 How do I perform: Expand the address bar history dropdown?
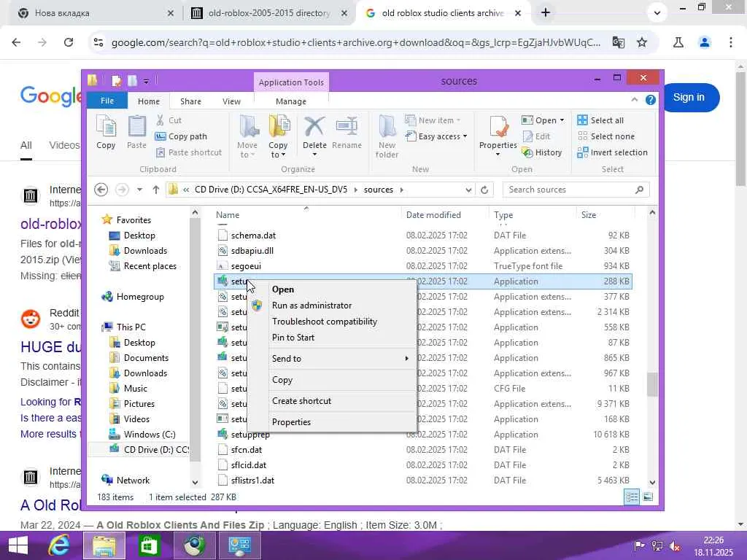click(469, 190)
